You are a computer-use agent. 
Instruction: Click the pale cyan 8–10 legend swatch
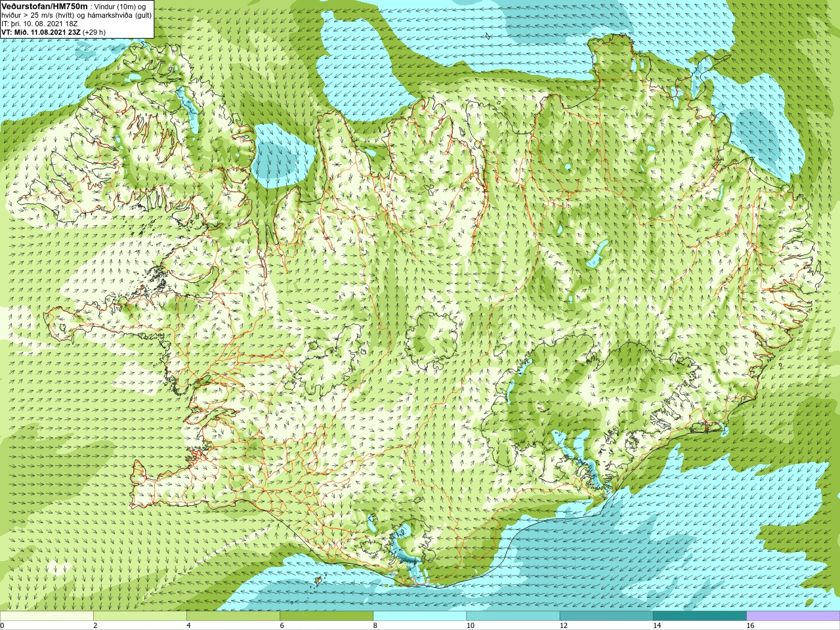point(420,616)
